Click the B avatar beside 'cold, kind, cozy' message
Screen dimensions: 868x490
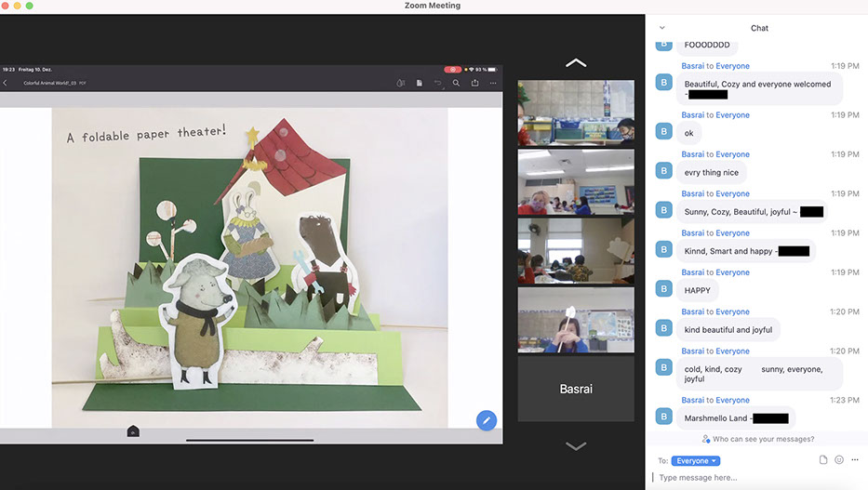pos(663,367)
